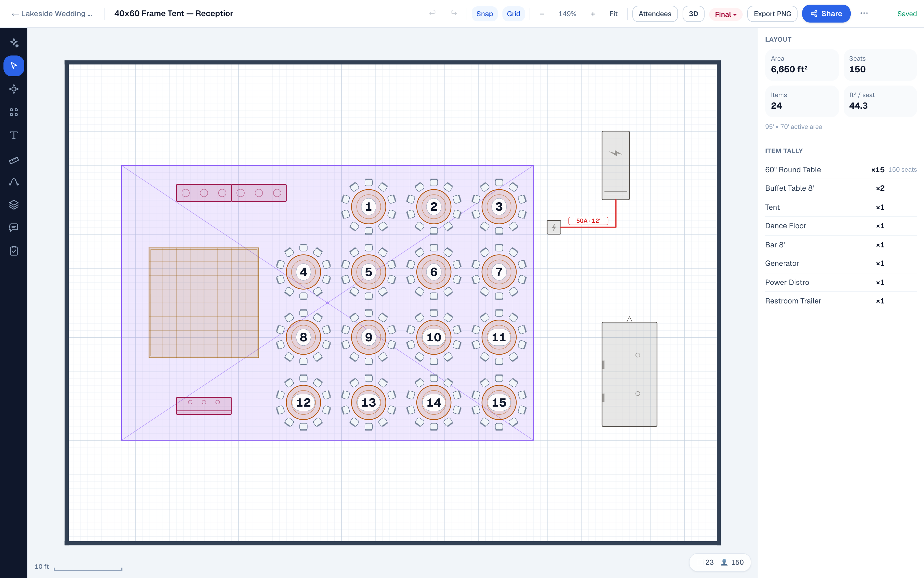This screenshot has width=924, height=578.
Task: Select the Buffet Table 8' tally row
Action: [x=840, y=188]
